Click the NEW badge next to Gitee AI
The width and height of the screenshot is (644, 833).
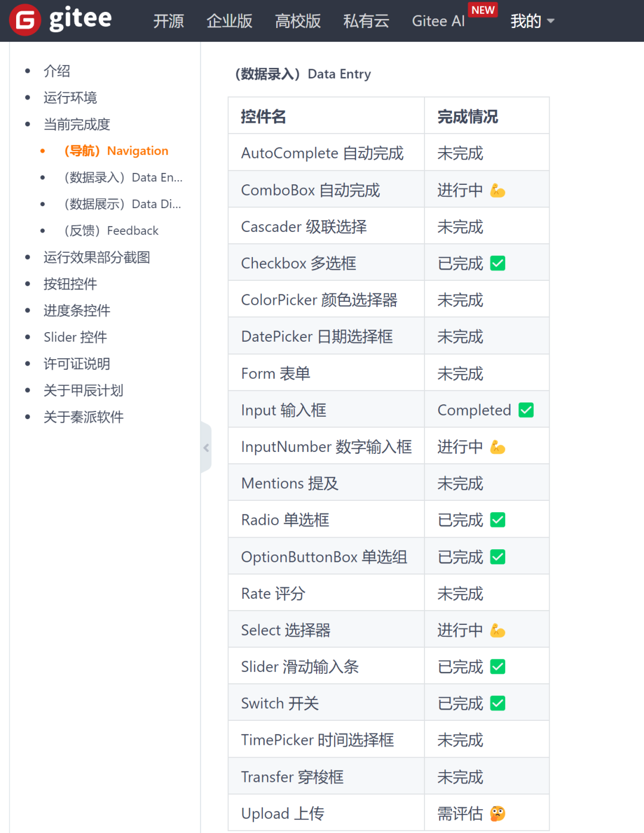pyautogui.click(x=483, y=10)
